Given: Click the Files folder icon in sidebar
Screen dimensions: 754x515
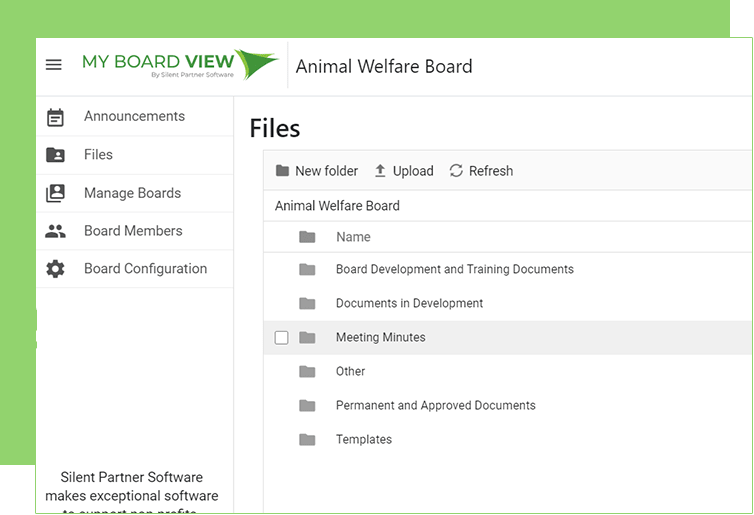Looking at the screenshot, I should [56, 155].
